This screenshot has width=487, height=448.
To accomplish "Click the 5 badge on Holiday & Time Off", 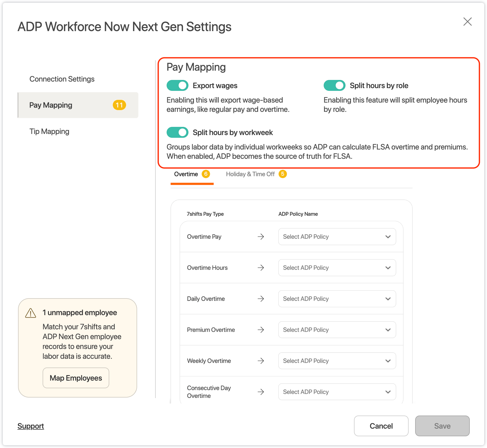I will (282, 174).
